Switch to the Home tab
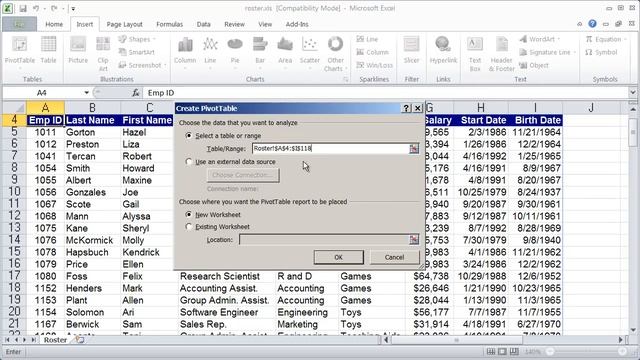The image size is (640, 360). coord(54,24)
